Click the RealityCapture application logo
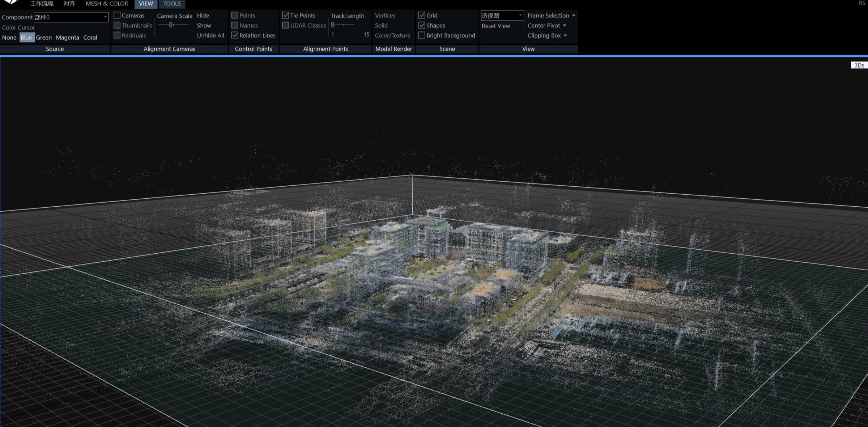Screen dimensions: 868x427 [x=11, y=2]
